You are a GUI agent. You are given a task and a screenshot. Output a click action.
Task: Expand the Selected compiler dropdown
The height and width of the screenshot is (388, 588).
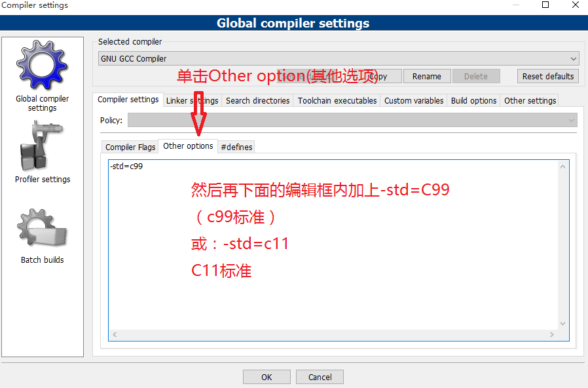pos(339,58)
